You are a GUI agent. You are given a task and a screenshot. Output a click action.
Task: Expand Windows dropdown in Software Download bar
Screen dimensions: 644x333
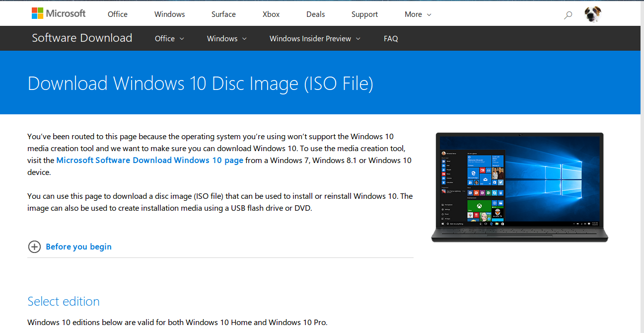226,39
